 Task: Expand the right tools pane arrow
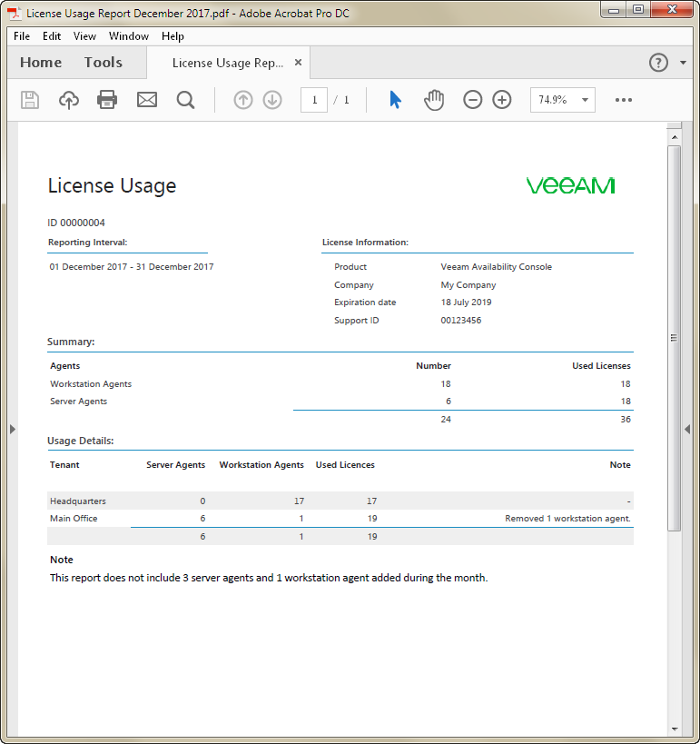click(687, 429)
